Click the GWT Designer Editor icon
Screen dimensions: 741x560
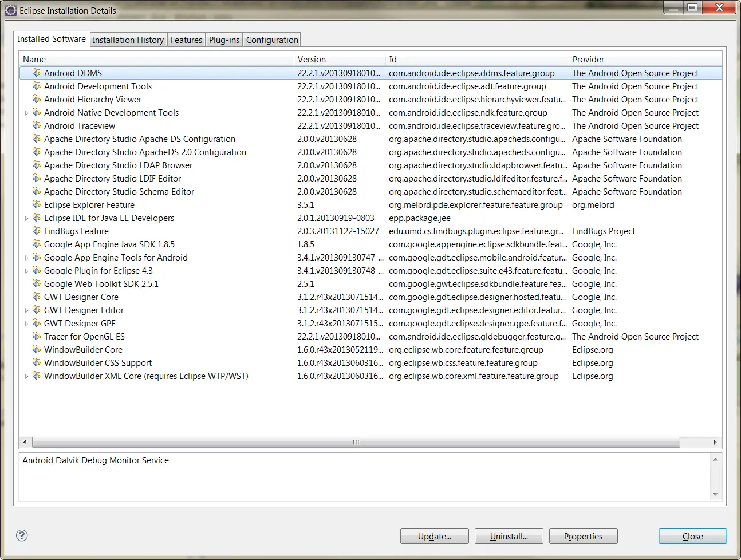point(37,310)
